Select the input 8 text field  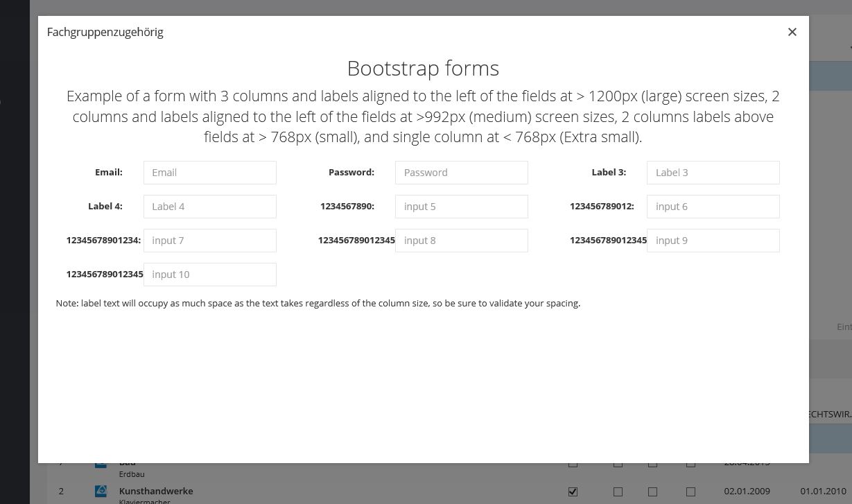point(461,241)
